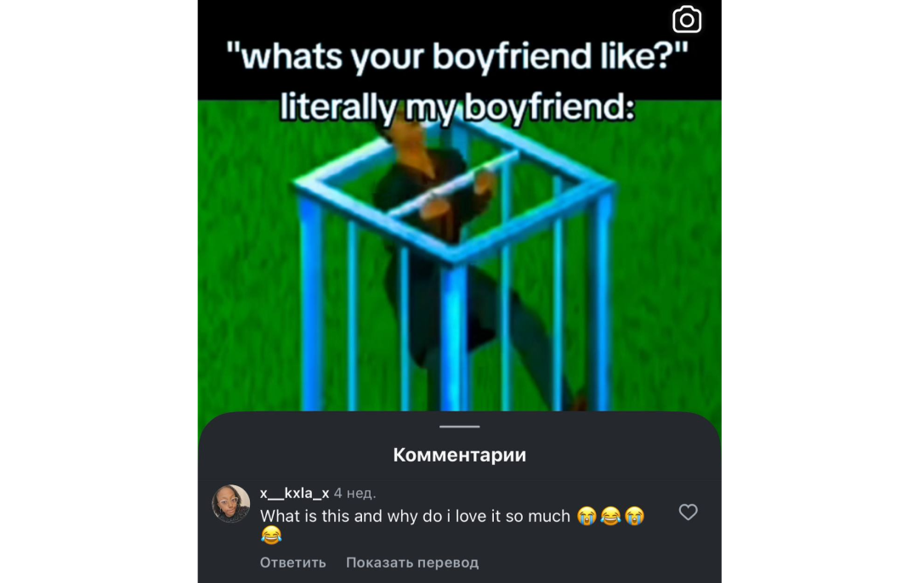Click the first crying emoji in comment

coord(587,516)
